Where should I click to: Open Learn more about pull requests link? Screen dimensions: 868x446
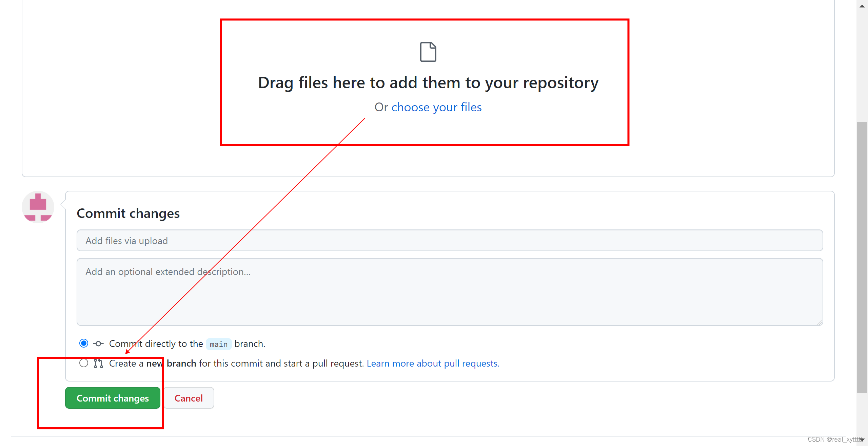click(x=433, y=364)
